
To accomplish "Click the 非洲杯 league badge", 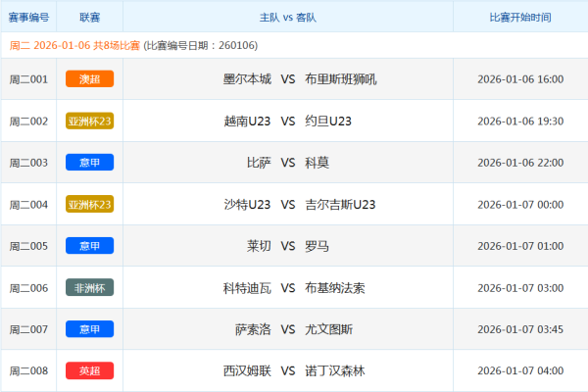I will coord(89,288).
